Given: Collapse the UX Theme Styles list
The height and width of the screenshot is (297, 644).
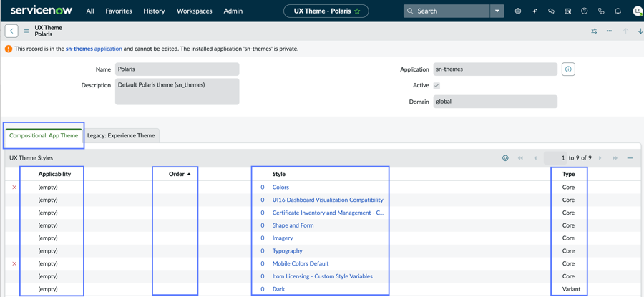Looking at the screenshot, I should pyautogui.click(x=630, y=157).
